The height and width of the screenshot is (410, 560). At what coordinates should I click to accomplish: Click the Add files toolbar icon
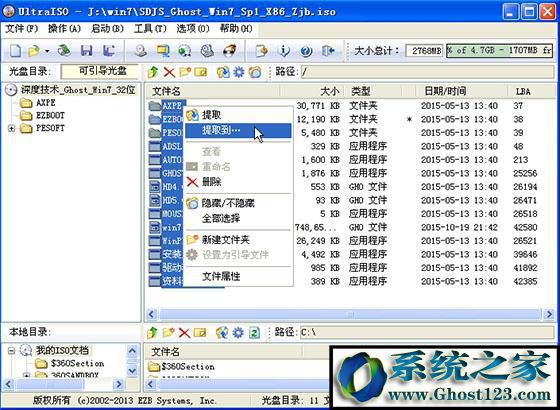(x=261, y=51)
